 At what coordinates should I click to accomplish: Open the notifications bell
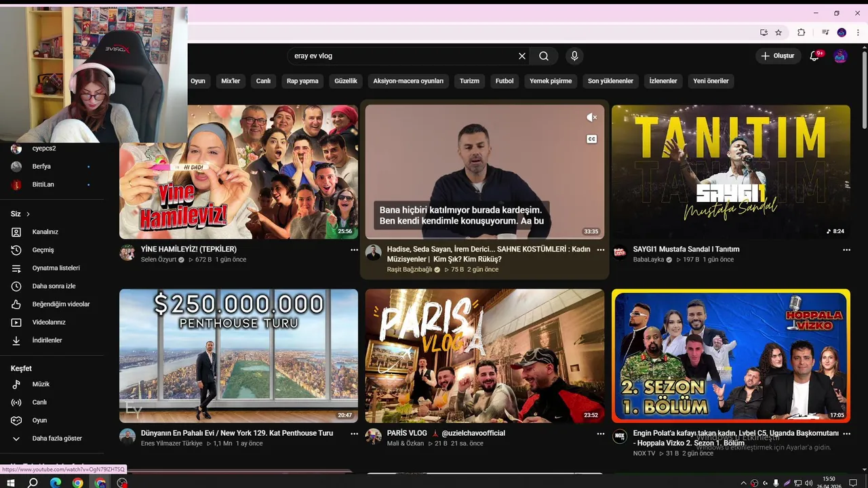(x=814, y=56)
